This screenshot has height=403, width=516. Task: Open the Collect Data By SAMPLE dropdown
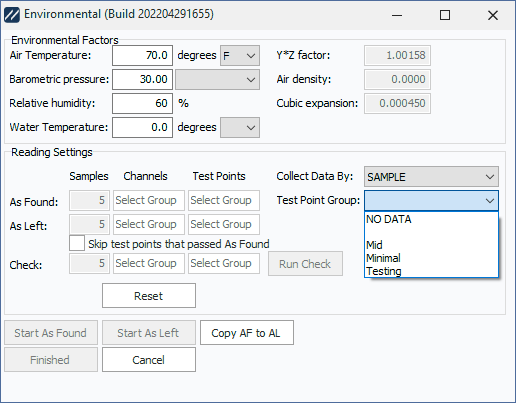tap(431, 177)
